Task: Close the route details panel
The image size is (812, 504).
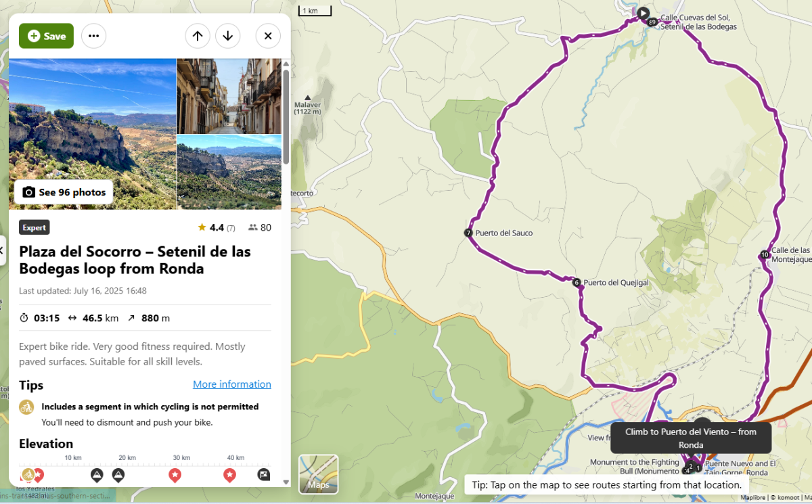Action: [268, 36]
